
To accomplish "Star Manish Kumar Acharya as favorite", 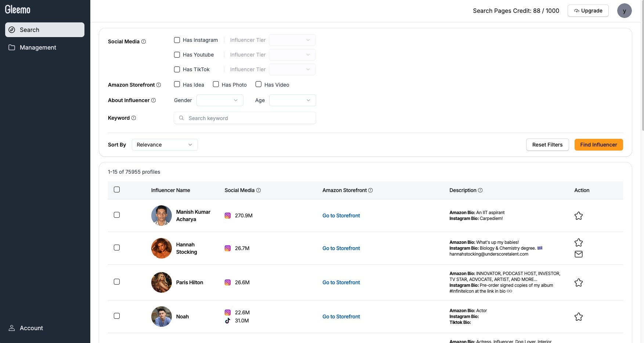I will coord(579,216).
